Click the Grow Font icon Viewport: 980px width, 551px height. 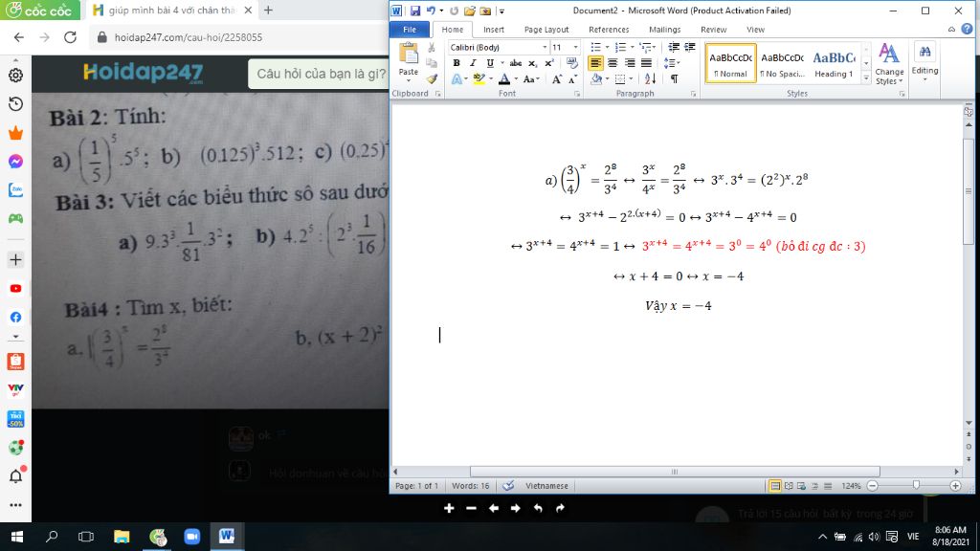pos(556,79)
